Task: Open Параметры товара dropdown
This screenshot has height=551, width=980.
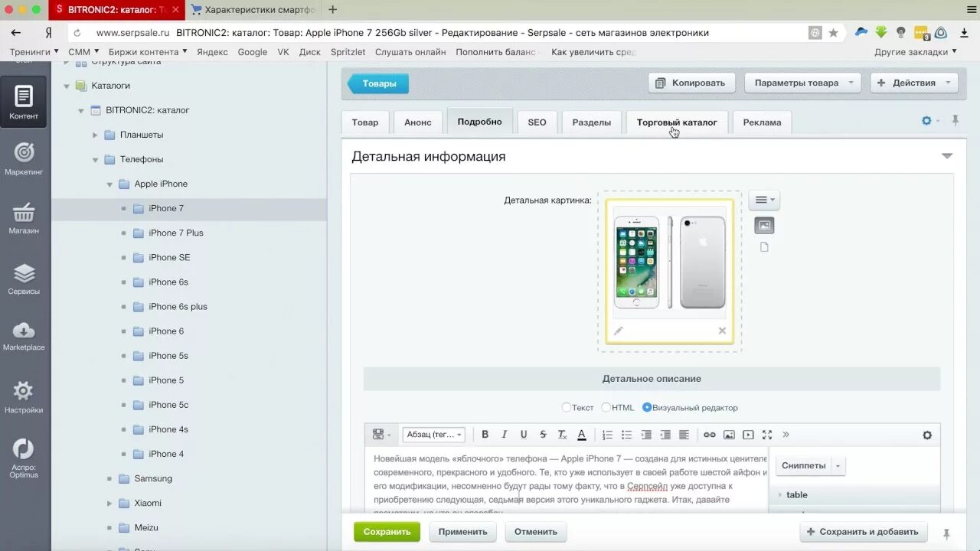Action: click(x=802, y=83)
